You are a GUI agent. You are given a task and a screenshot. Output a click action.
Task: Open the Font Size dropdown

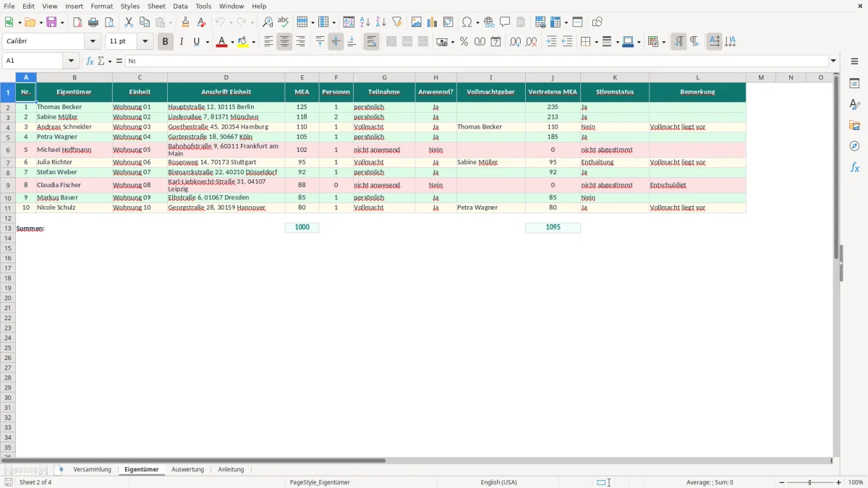[x=145, y=42]
